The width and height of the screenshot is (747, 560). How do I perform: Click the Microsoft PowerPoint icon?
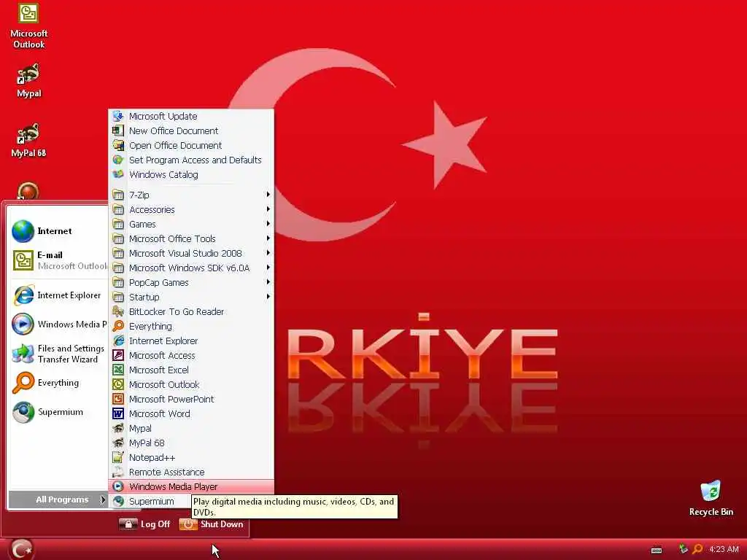click(118, 399)
